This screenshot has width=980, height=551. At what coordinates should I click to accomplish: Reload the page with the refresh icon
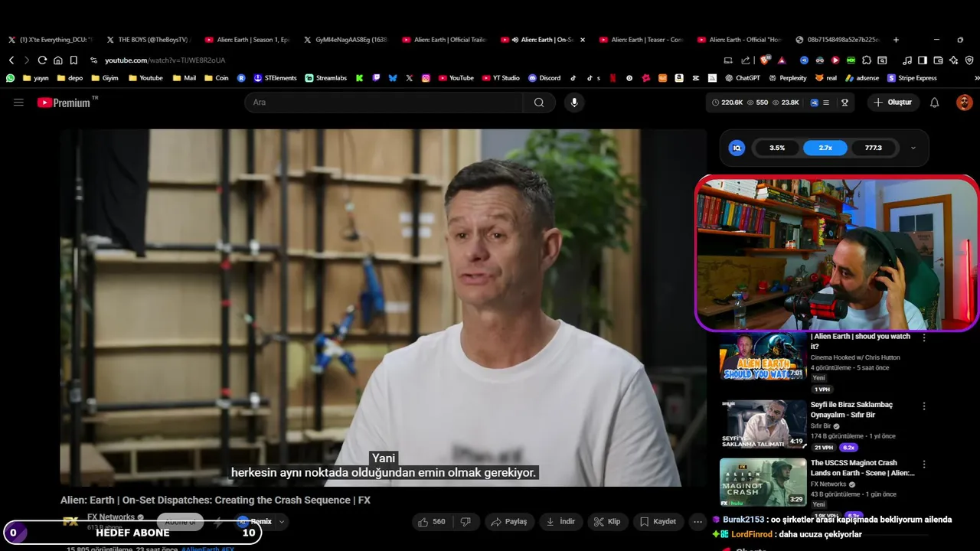(42, 60)
